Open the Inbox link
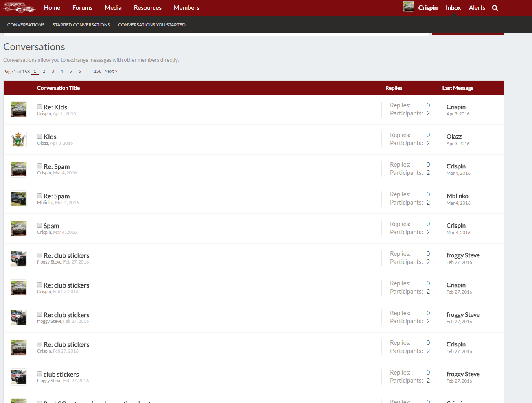Screen dimensions: 532x403 click(x=453, y=8)
